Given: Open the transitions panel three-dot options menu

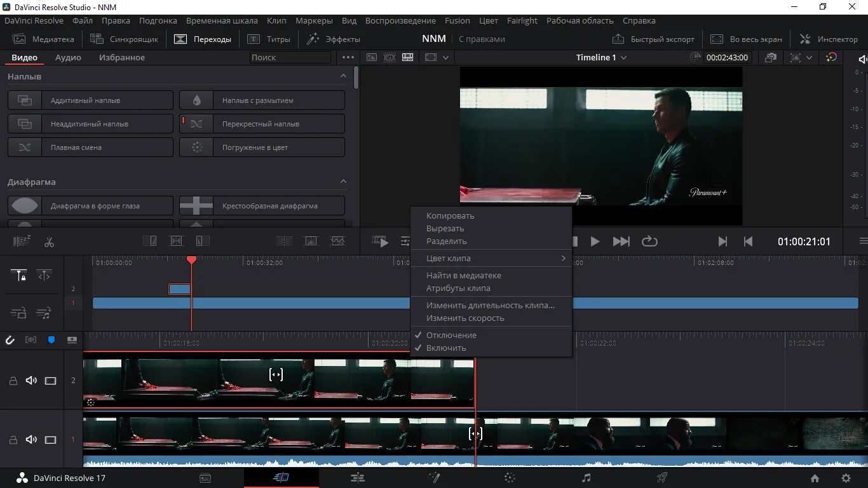Looking at the screenshot, I should [x=348, y=57].
